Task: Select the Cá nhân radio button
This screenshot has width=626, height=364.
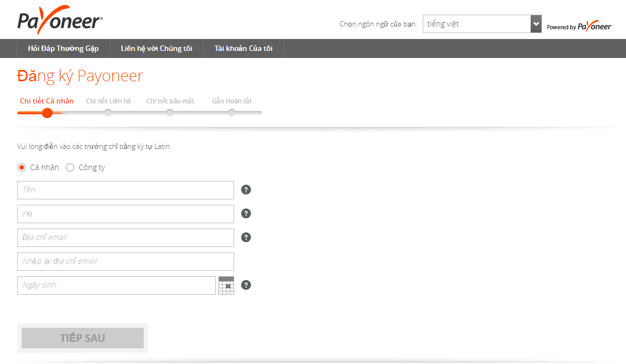Action: coord(22,167)
